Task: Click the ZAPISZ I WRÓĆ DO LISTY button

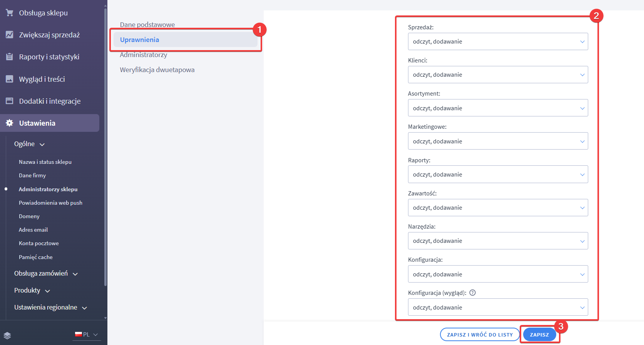Action: point(480,335)
